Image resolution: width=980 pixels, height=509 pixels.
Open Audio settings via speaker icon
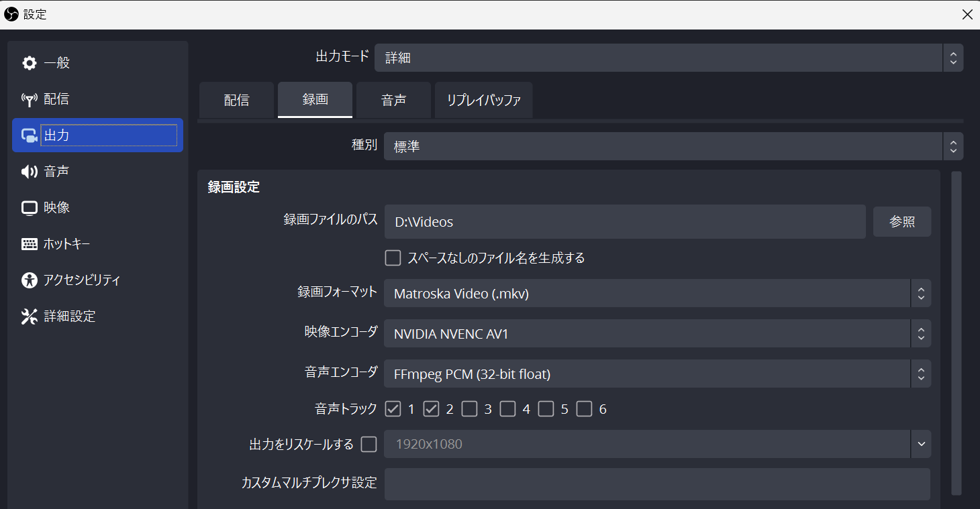pos(30,172)
